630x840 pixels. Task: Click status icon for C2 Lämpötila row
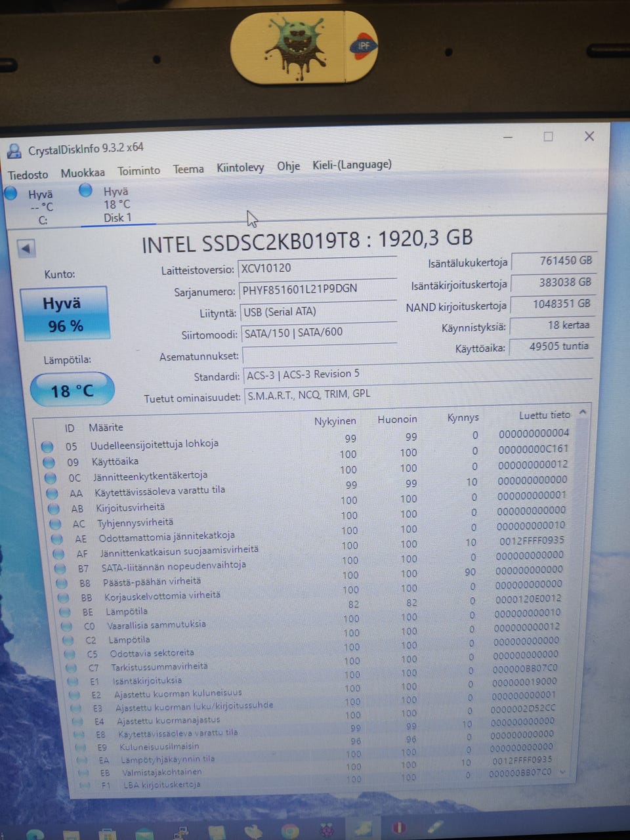(x=69, y=640)
